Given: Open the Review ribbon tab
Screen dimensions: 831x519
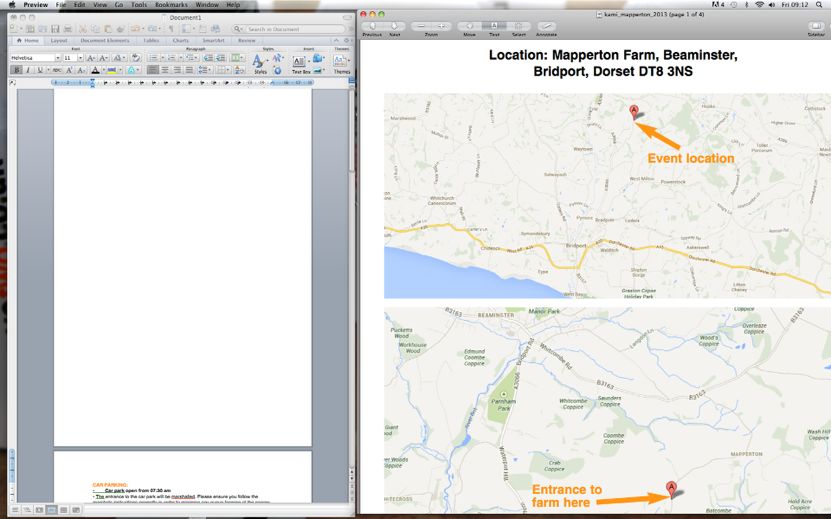Looking at the screenshot, I should tap(246, 41).
